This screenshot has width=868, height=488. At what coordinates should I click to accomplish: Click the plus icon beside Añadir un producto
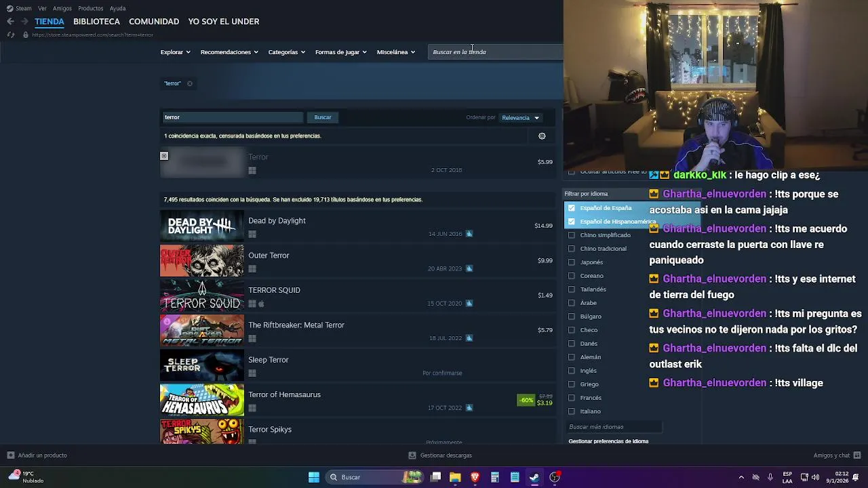[10, 455]
